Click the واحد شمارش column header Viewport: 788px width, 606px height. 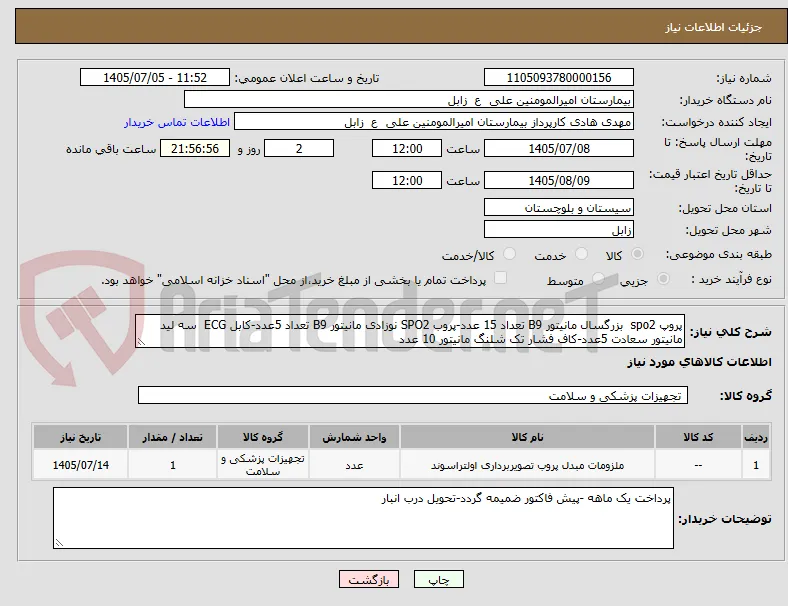(354, 437)
